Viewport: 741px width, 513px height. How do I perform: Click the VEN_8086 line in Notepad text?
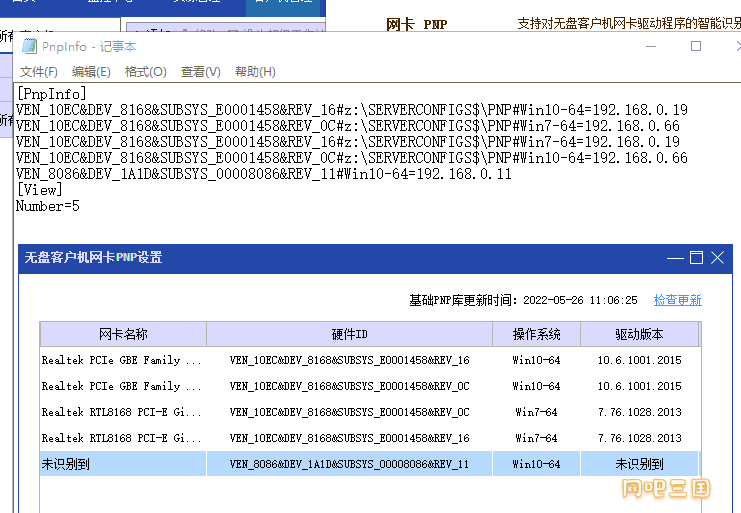[x=264, y=174]
